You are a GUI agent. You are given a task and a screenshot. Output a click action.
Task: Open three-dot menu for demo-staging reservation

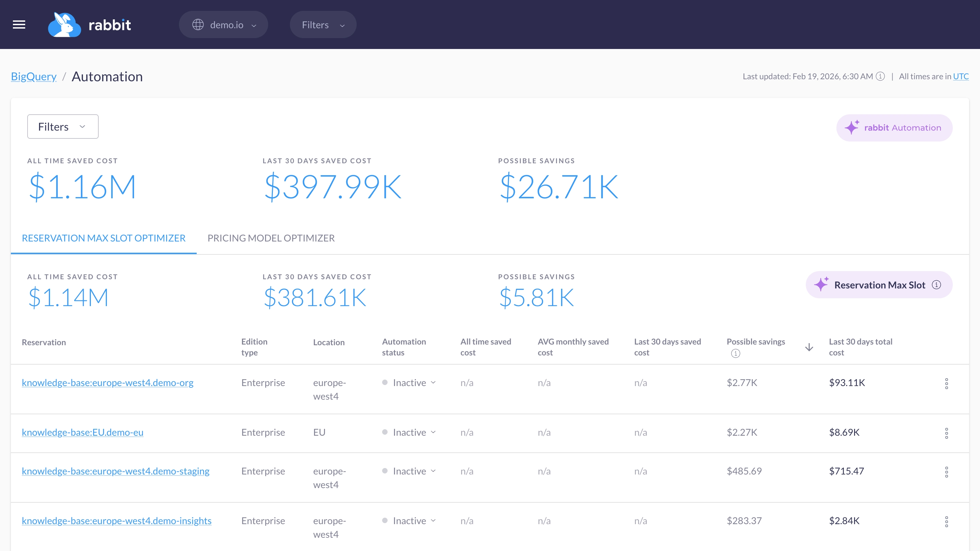pos(947,472)
